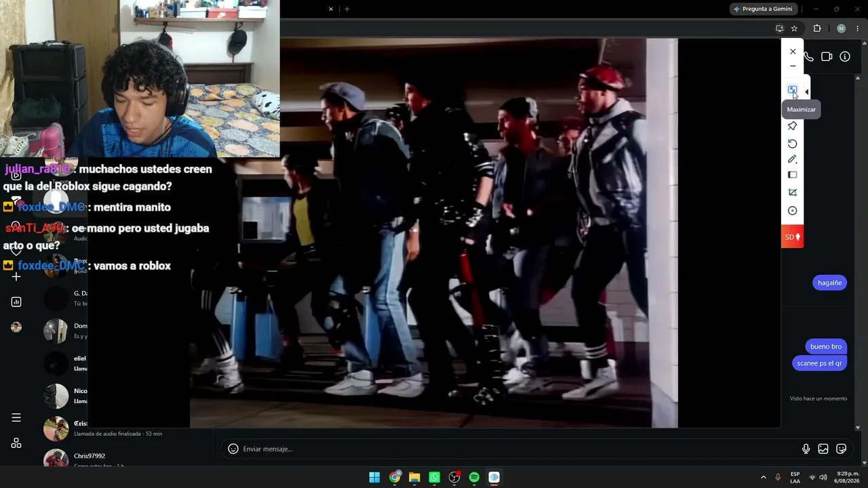Open the profile avatar in left sidebar
Image resolution: width=868 pixels, height=488 pixels.
point(16,327)
